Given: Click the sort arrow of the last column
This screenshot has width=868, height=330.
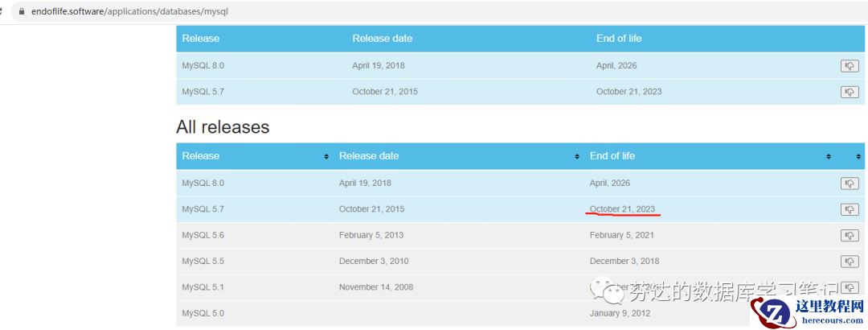Looking at the screenshot, I should click(x=858, y=156).
